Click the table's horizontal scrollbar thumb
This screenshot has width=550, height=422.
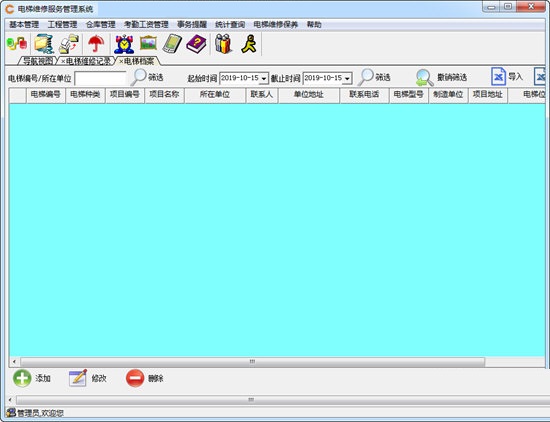(x=253, y=361)
